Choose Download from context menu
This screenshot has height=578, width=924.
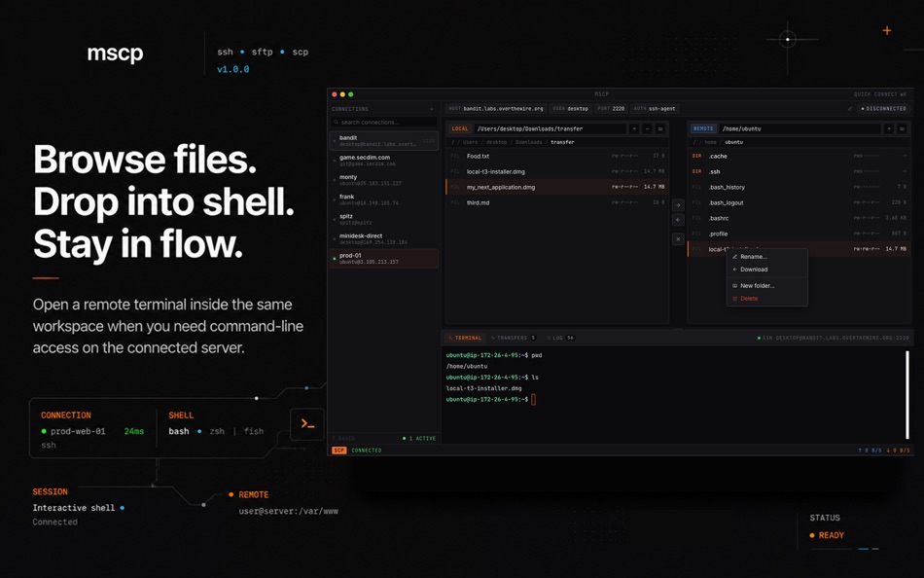click(766, 270)
